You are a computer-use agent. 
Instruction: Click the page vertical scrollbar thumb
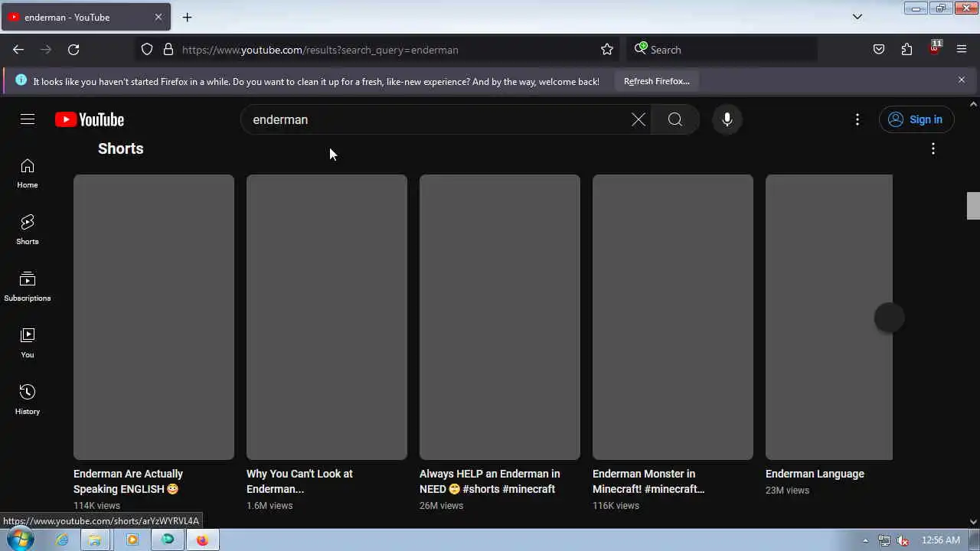coord(973,205)
